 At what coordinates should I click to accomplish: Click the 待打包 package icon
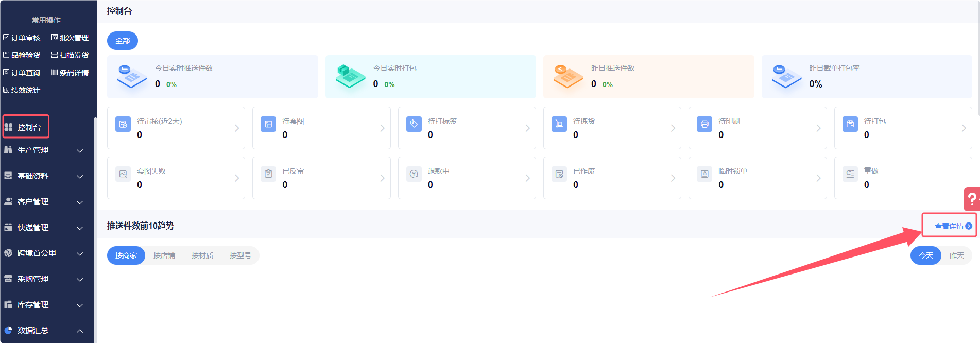click(850, 124)
